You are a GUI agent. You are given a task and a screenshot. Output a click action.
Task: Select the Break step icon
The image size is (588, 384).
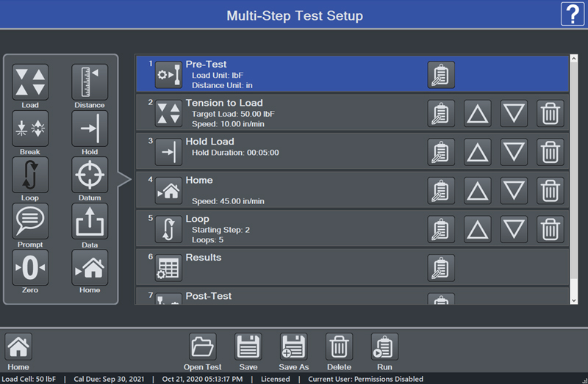(x=30, y=128)
